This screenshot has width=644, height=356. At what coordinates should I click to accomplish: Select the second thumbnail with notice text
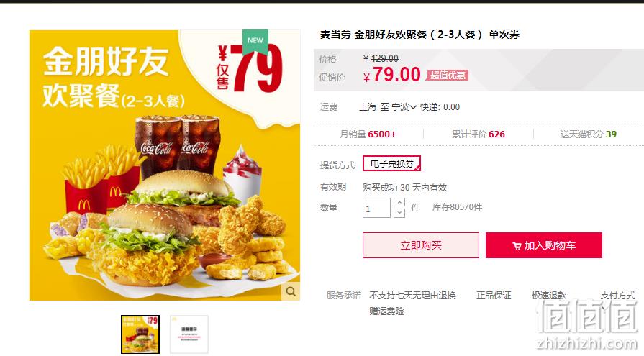(x=189, y=334)
